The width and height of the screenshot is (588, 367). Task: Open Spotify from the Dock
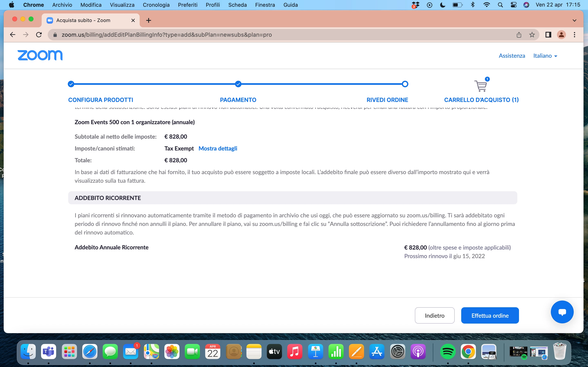click(x=448, y=351)
